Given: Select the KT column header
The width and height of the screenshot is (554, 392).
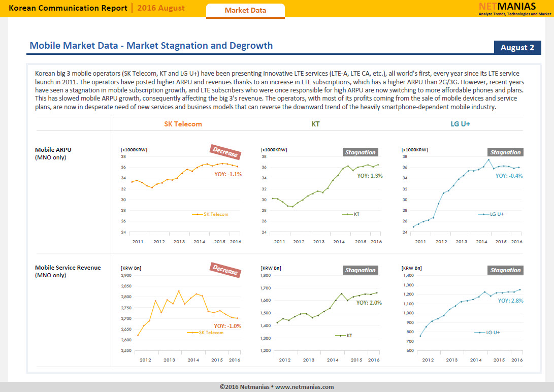Looking at the screenshot, I should coord(315,124).
